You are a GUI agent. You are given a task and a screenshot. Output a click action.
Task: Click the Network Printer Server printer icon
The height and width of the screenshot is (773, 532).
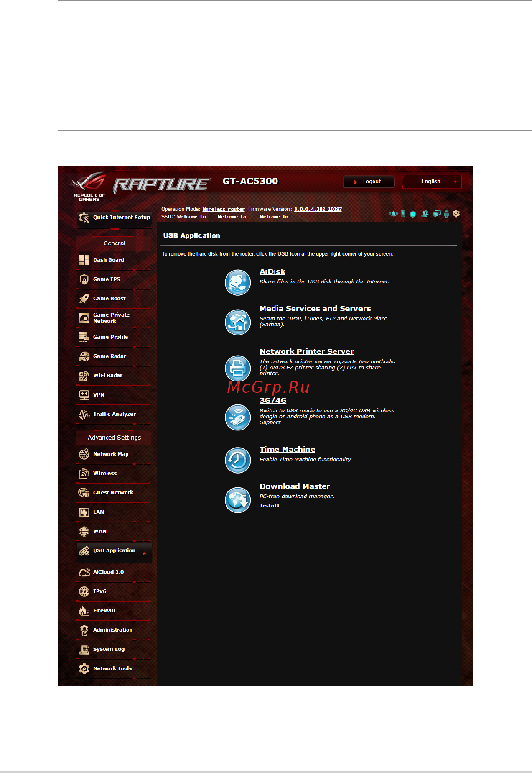point(238,368)
